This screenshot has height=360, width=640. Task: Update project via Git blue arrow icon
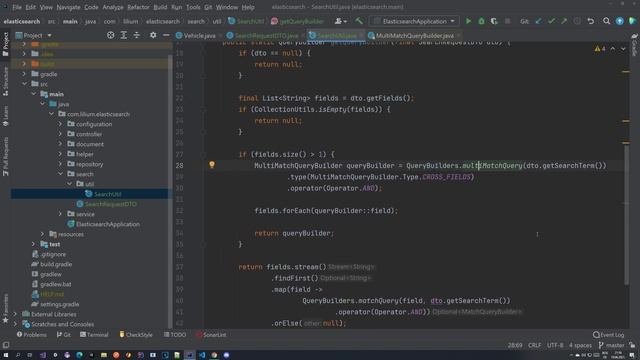538,21
